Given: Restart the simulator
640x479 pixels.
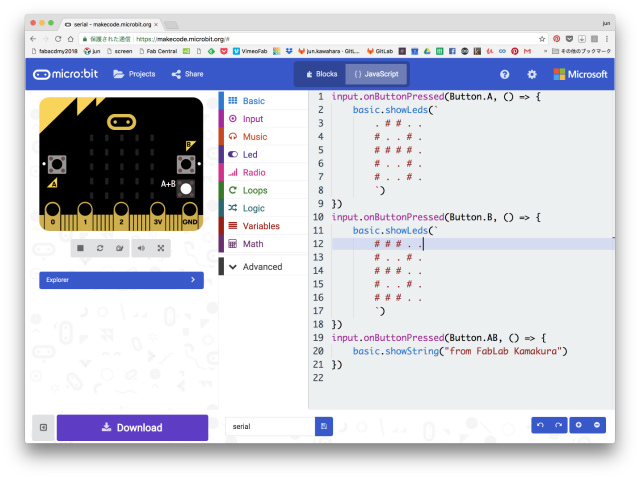Looking at the screenshot, I should click(100, 248).
